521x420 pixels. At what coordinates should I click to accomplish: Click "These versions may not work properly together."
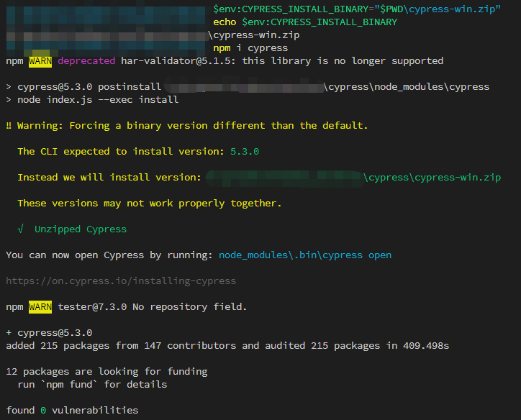pyautogui.click(x=150, y=204)
